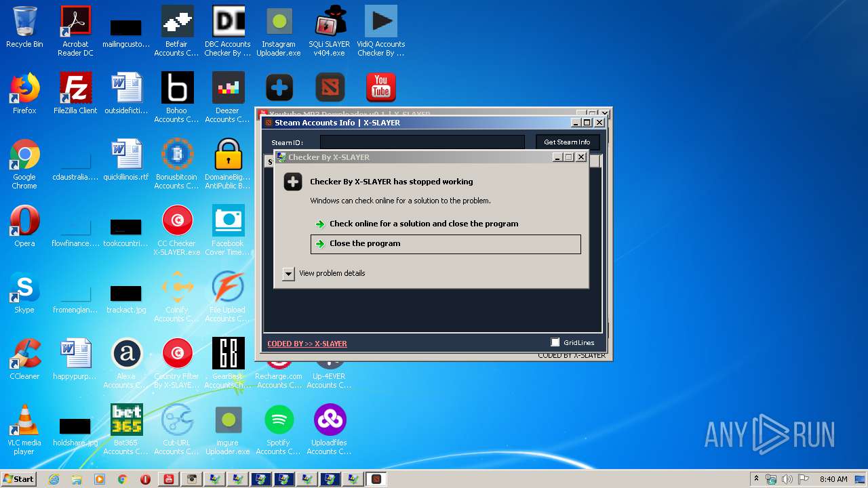Open Windows Explorer from the taskbar
The width and height of the screenshot is (868, 488).
(x=77, y=479)
